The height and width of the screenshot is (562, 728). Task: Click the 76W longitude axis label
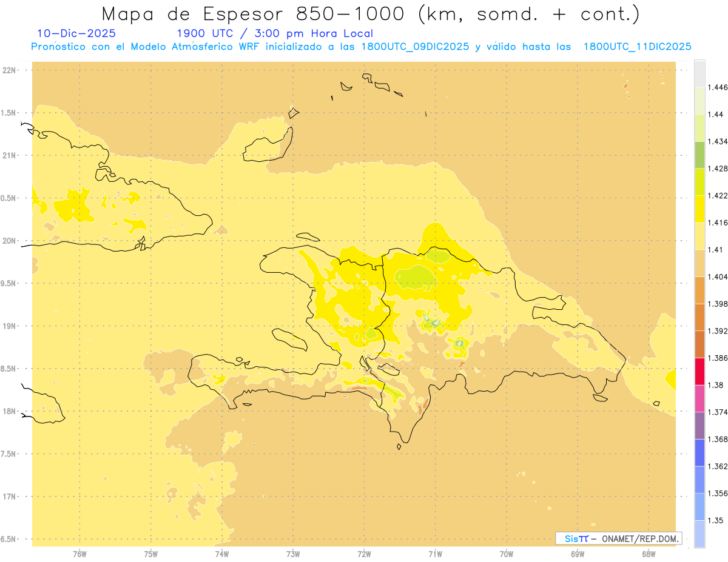79,554
